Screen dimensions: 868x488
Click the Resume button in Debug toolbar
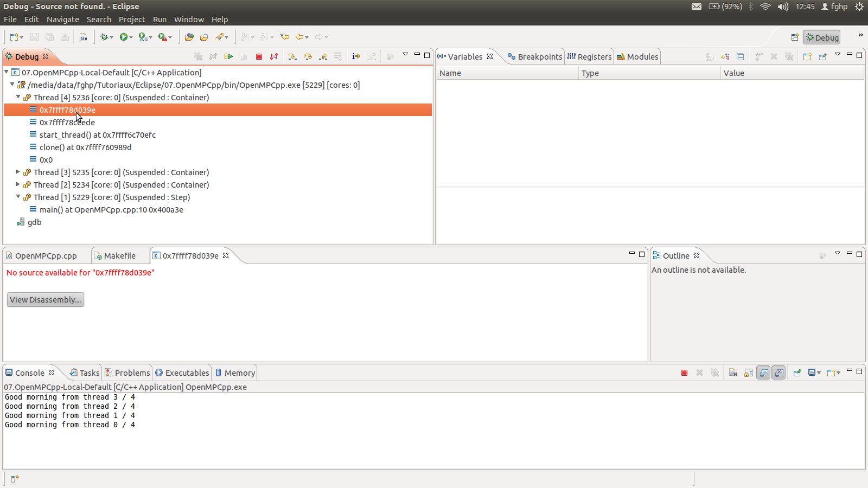coord(229,56)
